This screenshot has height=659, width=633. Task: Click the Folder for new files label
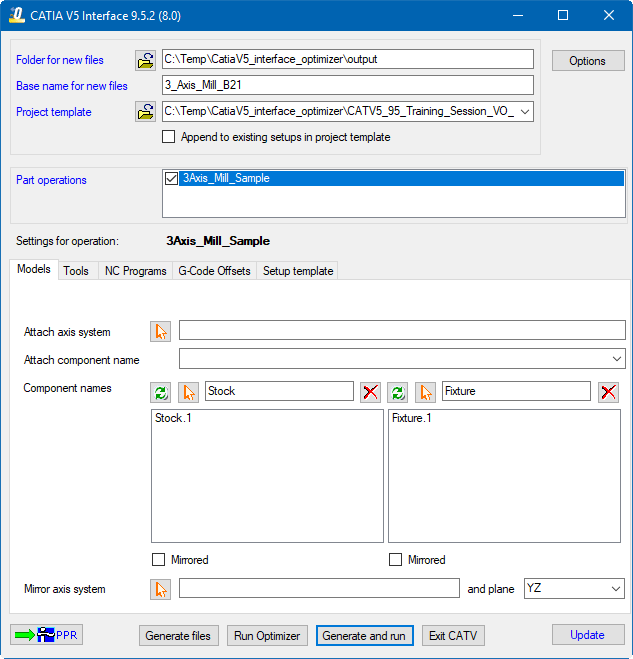tap(60, 60)
